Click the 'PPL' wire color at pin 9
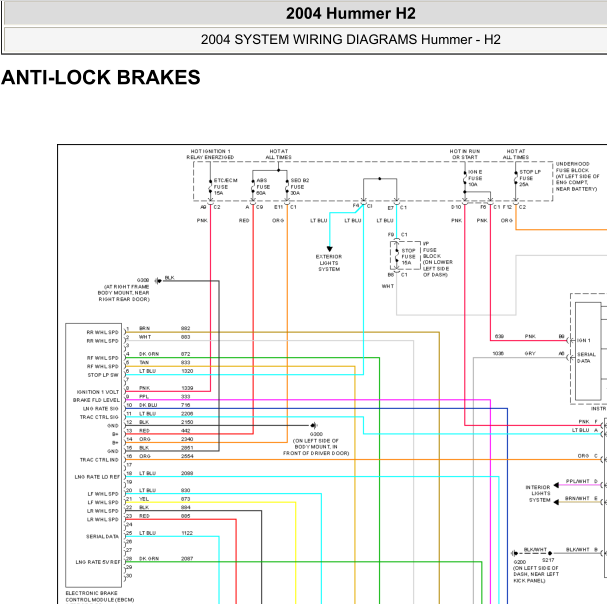 pos(144,396)
